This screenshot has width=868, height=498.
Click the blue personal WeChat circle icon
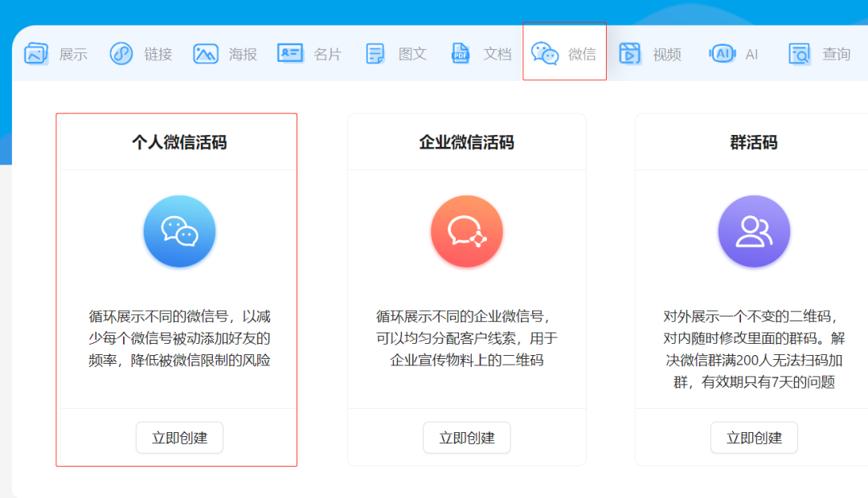pos(179,231)
